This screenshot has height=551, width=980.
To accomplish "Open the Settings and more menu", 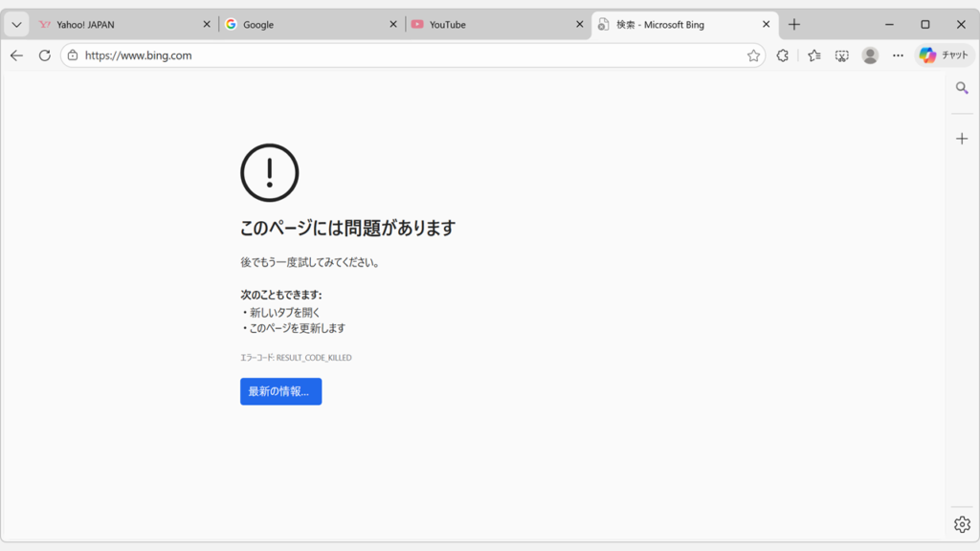I will tap(898, 55).
